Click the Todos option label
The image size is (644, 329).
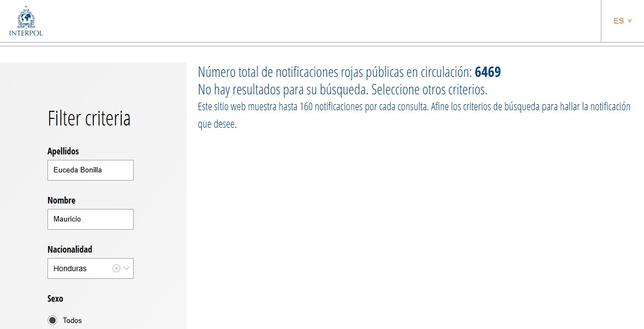pyautogui.click(x=72, y=320)
